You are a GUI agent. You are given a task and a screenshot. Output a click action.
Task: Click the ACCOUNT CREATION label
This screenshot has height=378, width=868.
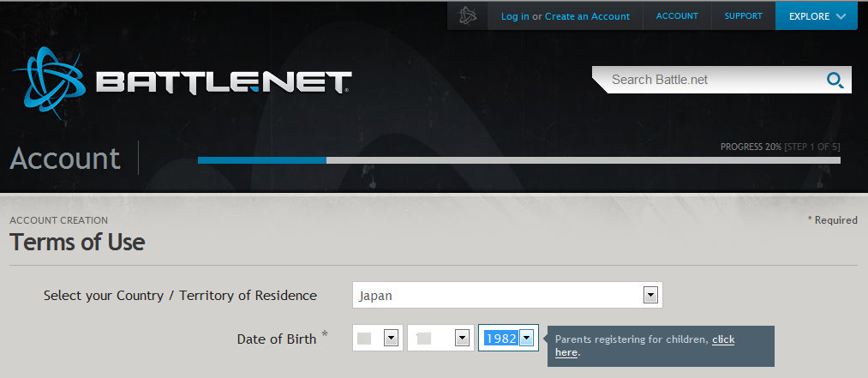(x=58, y=220)
